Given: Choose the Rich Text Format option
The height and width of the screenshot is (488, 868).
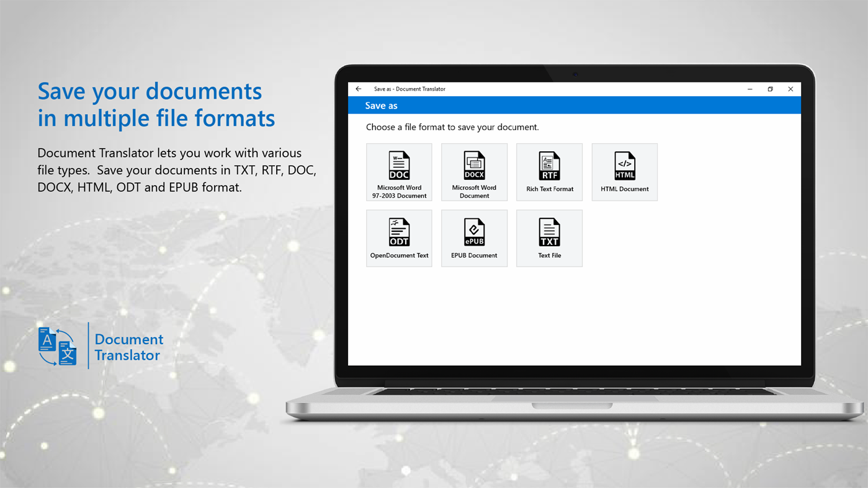Looking at the screenshot, I should (x=549, y=172).
